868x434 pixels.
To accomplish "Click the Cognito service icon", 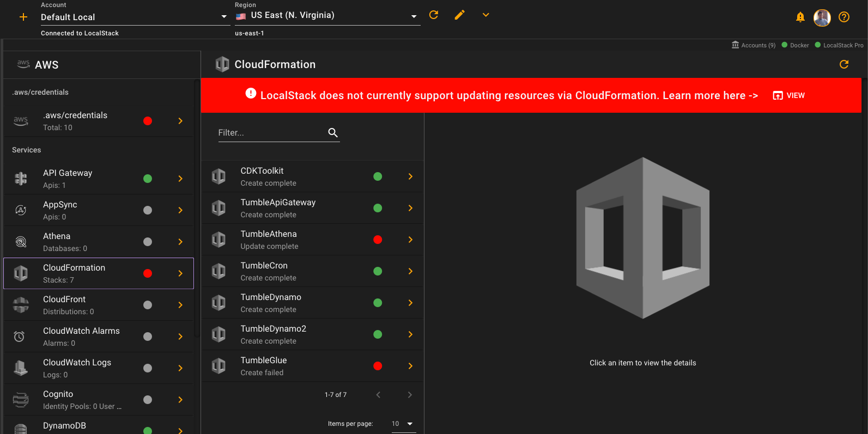I will (x=21, y=400).
